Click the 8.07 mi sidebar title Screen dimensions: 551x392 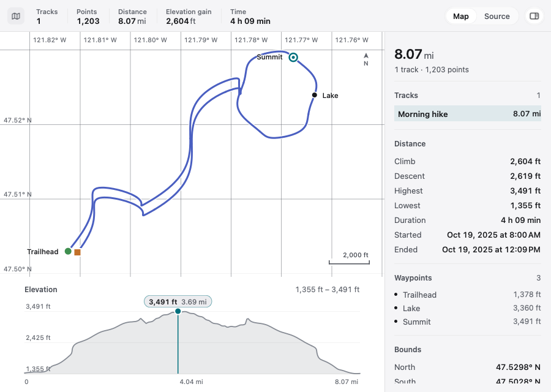[414, 55]
